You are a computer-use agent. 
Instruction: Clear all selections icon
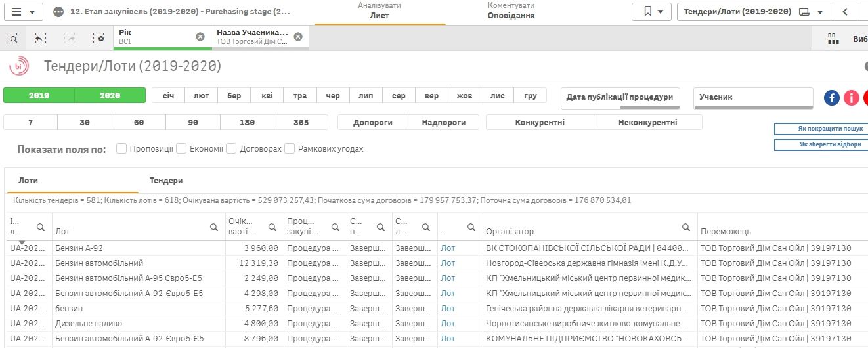(98, 37)
